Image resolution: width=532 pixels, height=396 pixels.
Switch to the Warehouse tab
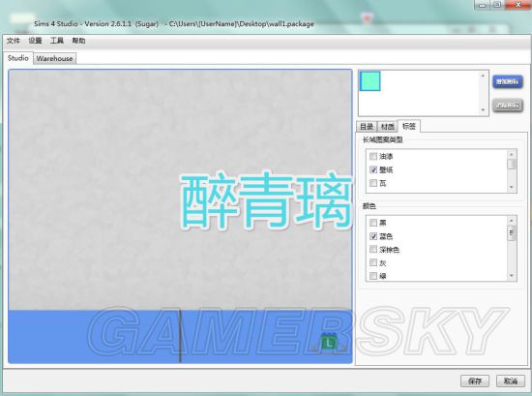pos(54,58)
